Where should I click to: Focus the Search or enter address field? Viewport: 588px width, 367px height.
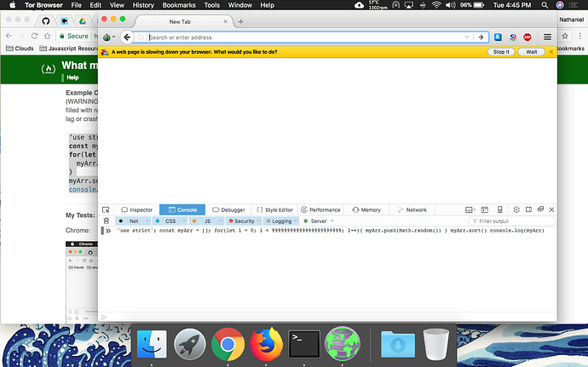(306, 37)
